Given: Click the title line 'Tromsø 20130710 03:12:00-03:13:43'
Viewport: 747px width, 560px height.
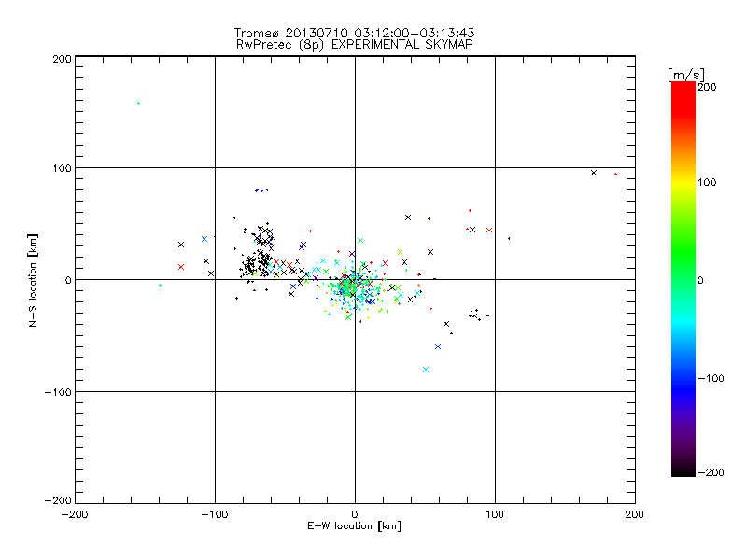Looking at the screenshot, I should [x=354, y=33].
